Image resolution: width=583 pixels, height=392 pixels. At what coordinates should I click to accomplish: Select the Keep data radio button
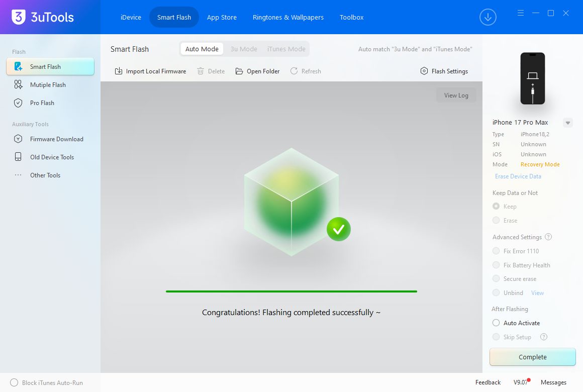pos(496,207)
